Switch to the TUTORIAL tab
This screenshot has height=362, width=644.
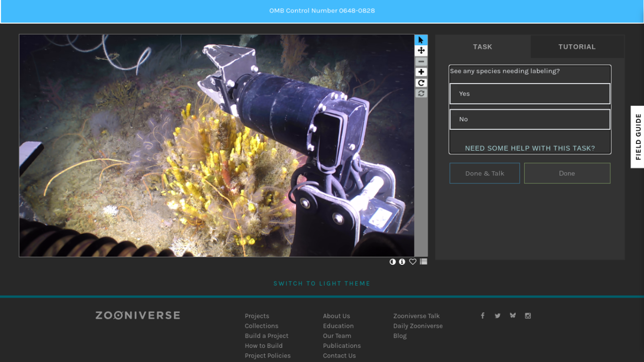coord(577,46)
